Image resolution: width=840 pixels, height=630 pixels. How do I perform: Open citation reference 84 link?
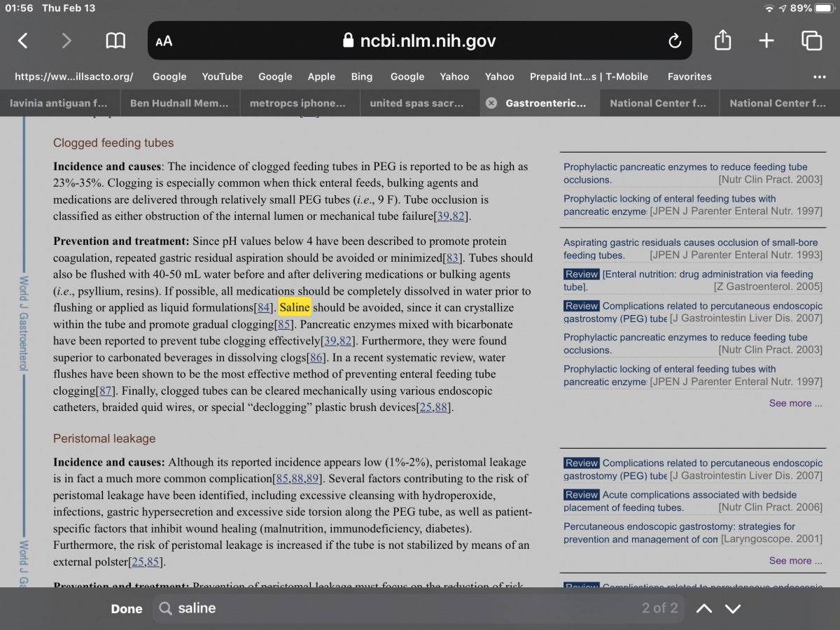pyautogui.click(x=263, y=308)
